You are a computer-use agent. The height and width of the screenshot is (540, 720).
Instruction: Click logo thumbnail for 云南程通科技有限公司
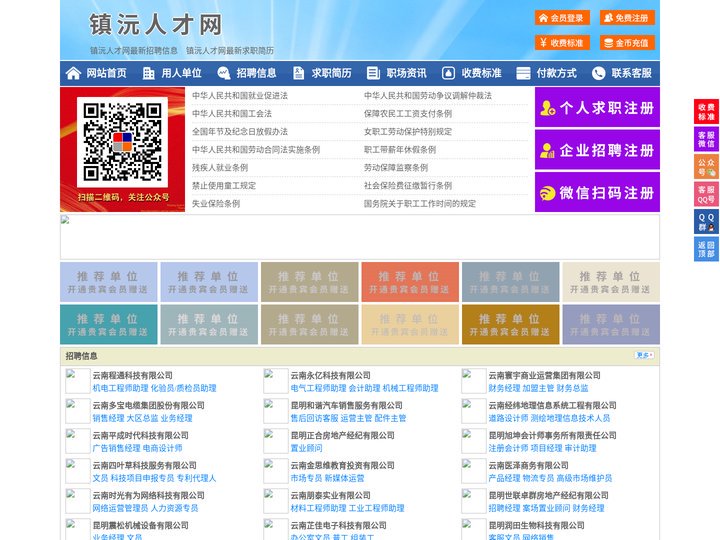tap(78, 381)
